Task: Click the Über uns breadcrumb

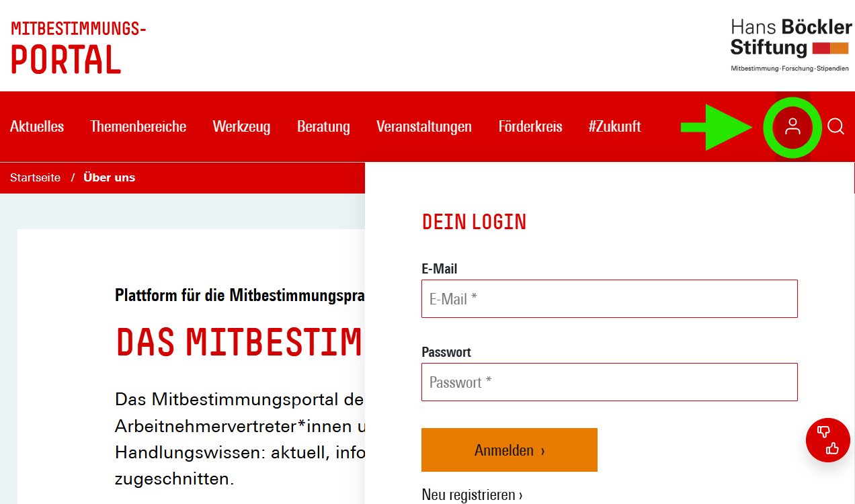Action: pyautogui.click(x=109, y=177)
